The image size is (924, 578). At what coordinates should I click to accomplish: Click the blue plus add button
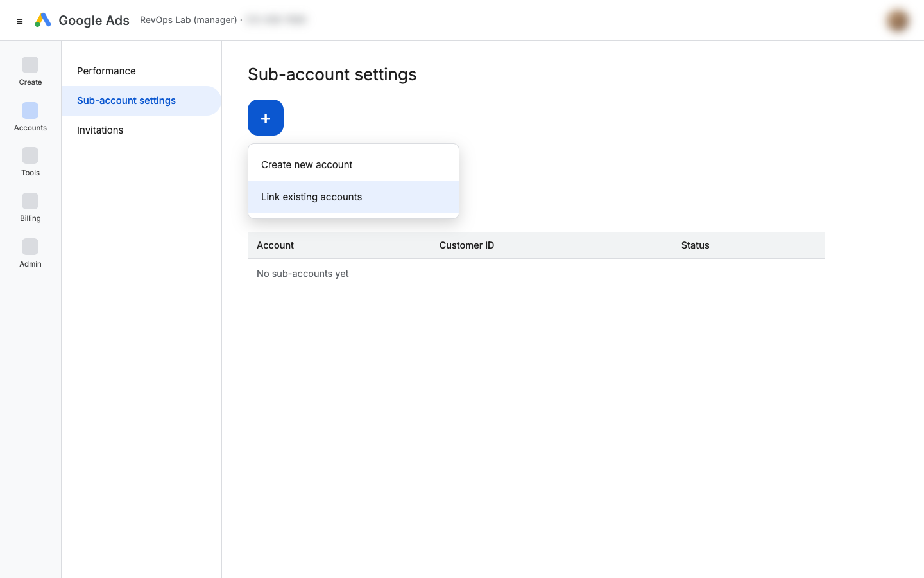[266, 118]
